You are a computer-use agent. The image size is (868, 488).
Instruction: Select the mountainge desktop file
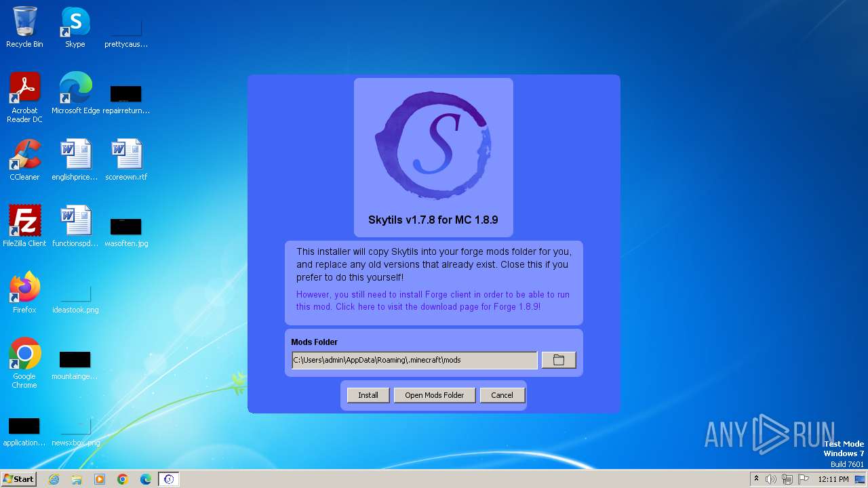tap(75, 365)
